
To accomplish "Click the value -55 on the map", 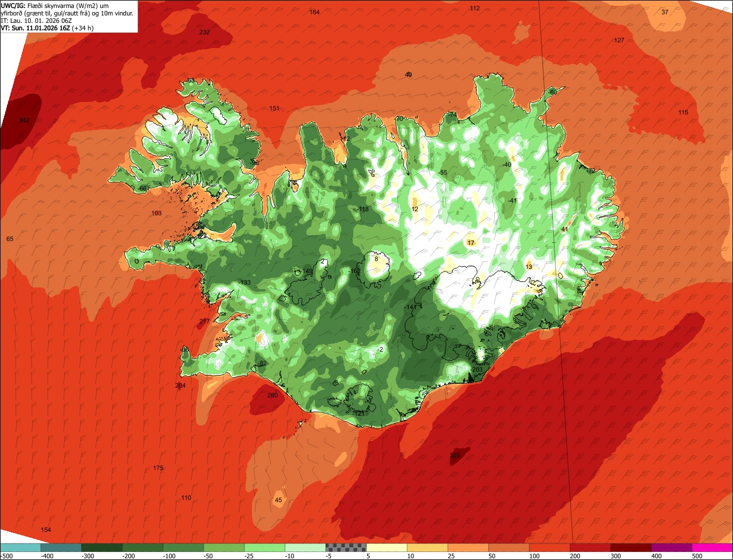I will 443,172.
